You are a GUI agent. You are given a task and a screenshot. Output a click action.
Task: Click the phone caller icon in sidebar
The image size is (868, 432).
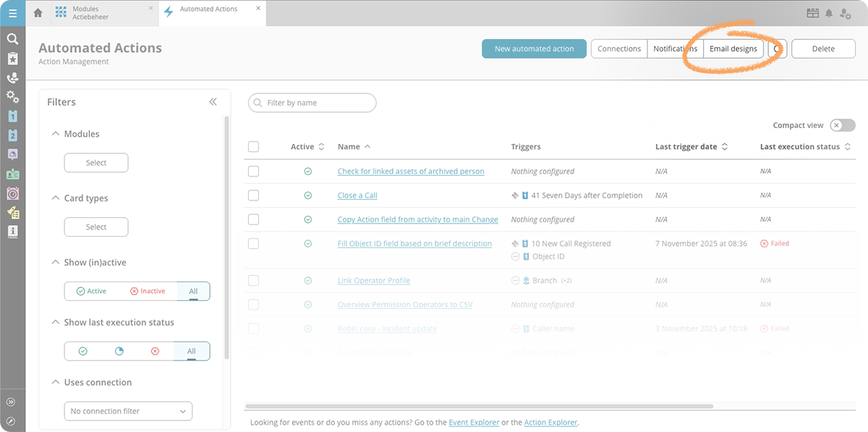[x=12, y=77]
